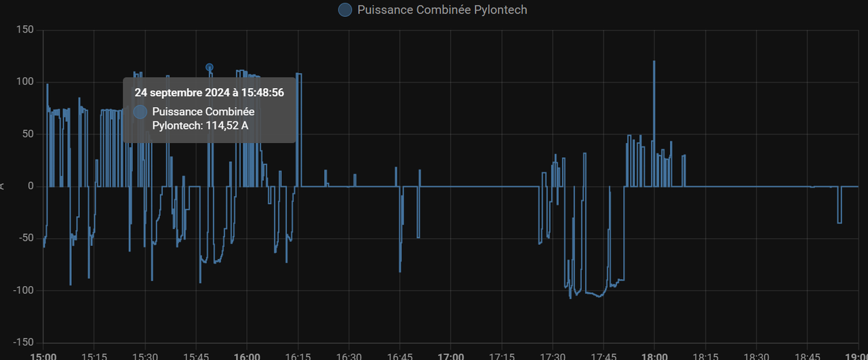The width and height of the screenshot is (868, 360).
Task: Toggle the Puissance Combinée Pylontech legend entry
Action: (433, 10)
